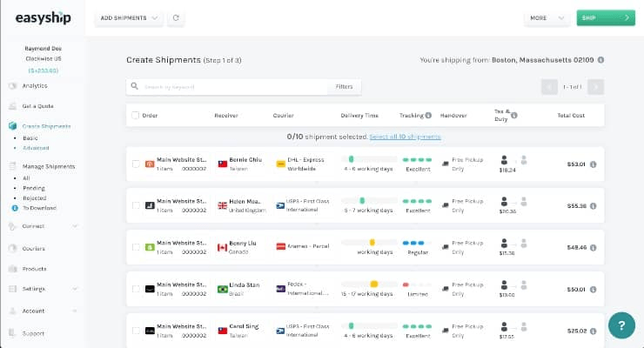Open Get a Quote page
Screen dimensions: 644x348
pyautogui.click(x=37, y=106)
